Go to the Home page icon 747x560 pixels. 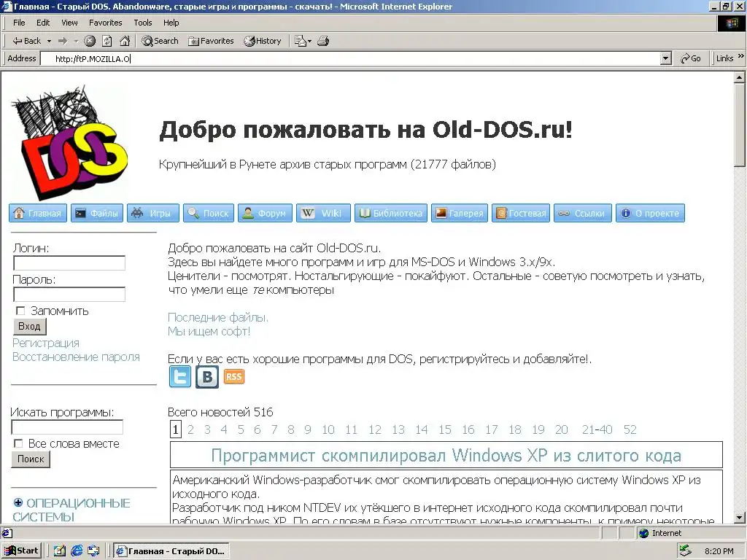125,41
